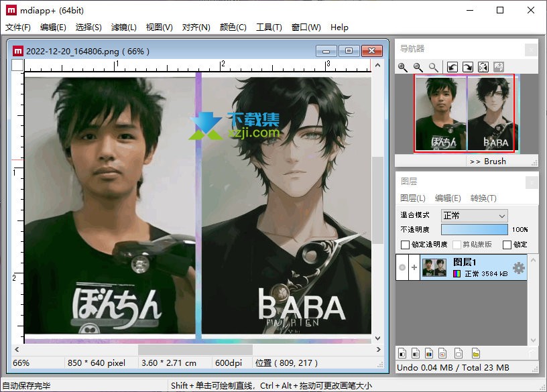Screen dimensions: 547x392
Task: Click the mdiapp+ application logo icon
Action: 11,11
